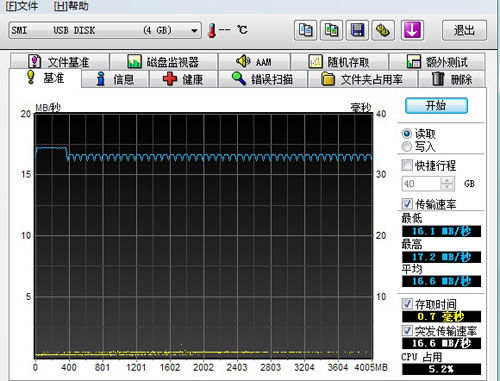Click the CPU usage value 5.2%

[x=441, y=369]
